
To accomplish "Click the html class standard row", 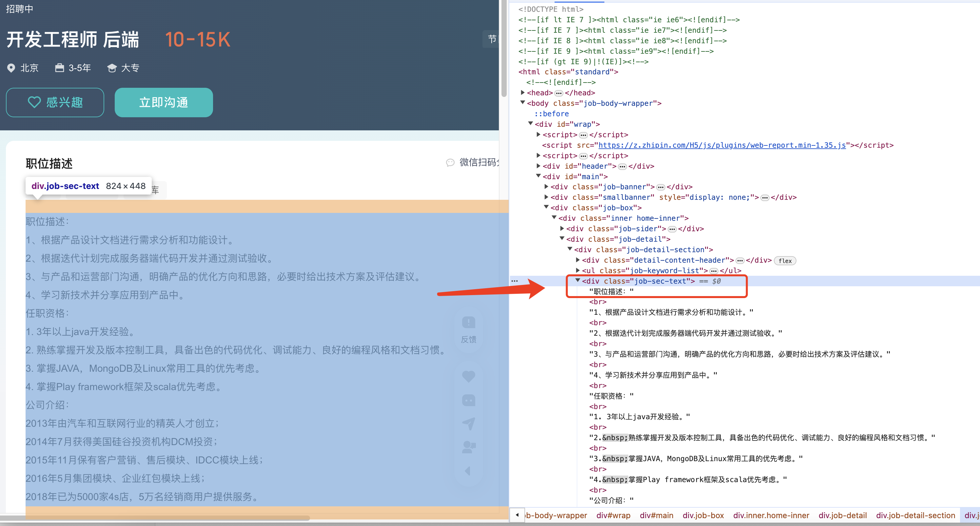I will pos(568,72).
